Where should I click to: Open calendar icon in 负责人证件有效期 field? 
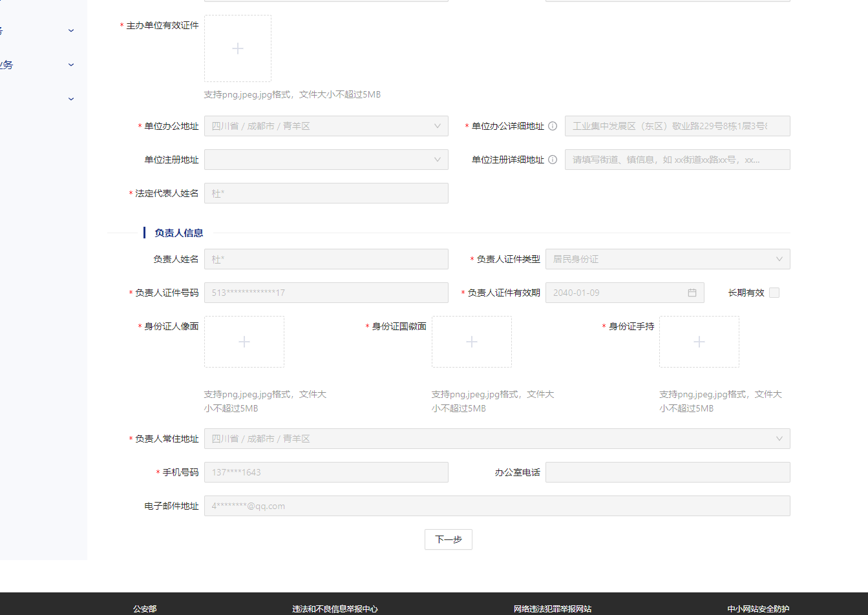[692, 293]
